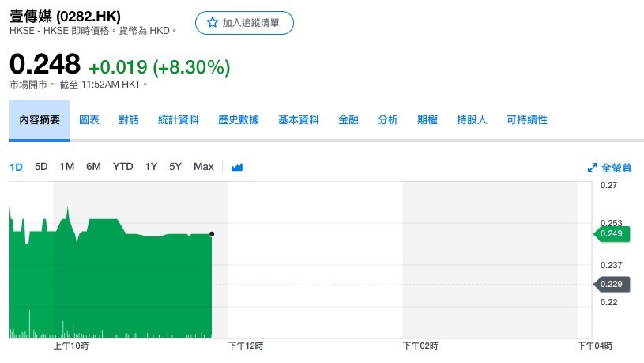Image resolution: width=644 pixels, height=363 pixels.
Task: Select the 5D chart range
Action: (41, 167)
